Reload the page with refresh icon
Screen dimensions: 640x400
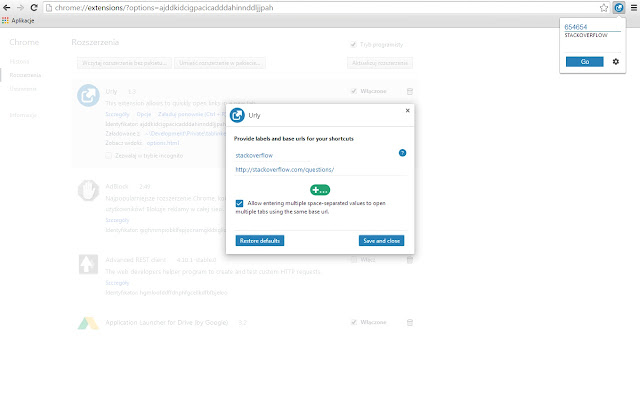pos(34,8)
